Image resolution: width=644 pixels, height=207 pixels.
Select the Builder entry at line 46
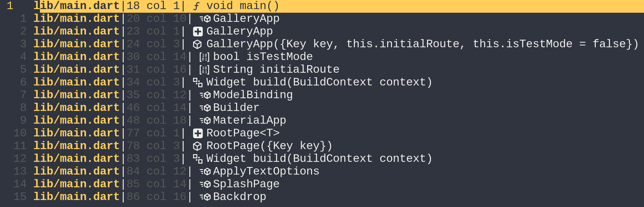pyautogui.click(x=236, y=108)
